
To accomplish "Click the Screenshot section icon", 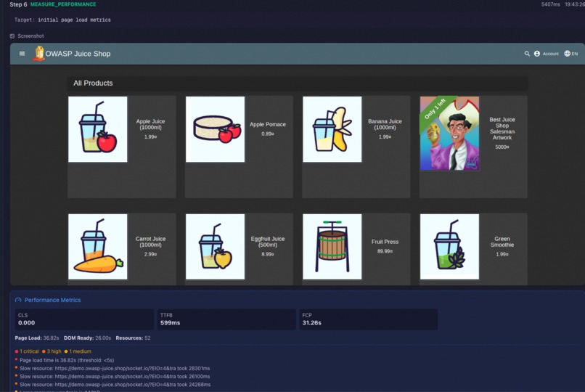I will tap(12, 36).
